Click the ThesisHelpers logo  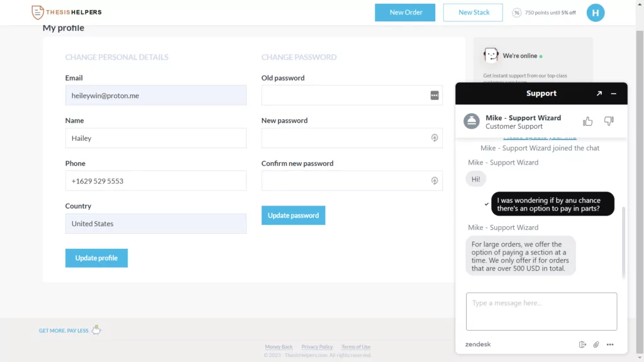coord(67,13)
